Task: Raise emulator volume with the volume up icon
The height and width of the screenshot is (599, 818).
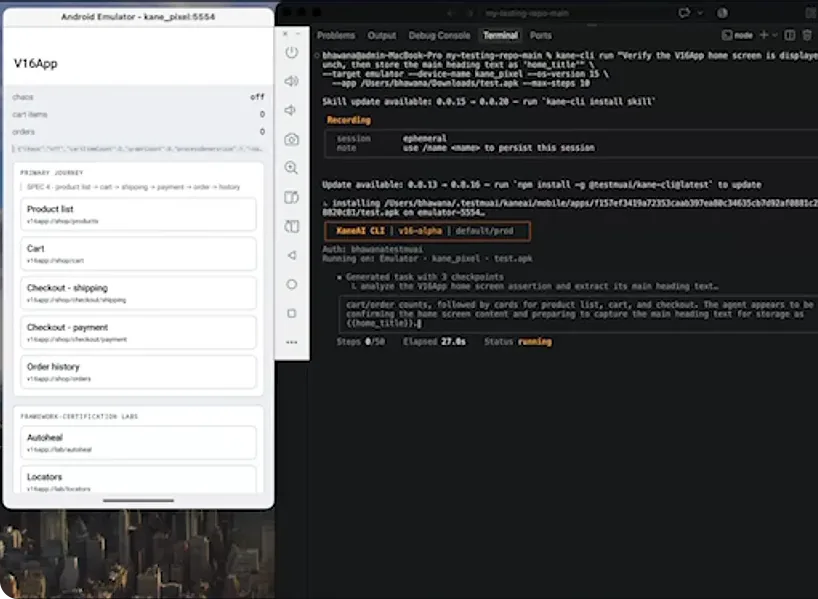Action: pos(292,81)
